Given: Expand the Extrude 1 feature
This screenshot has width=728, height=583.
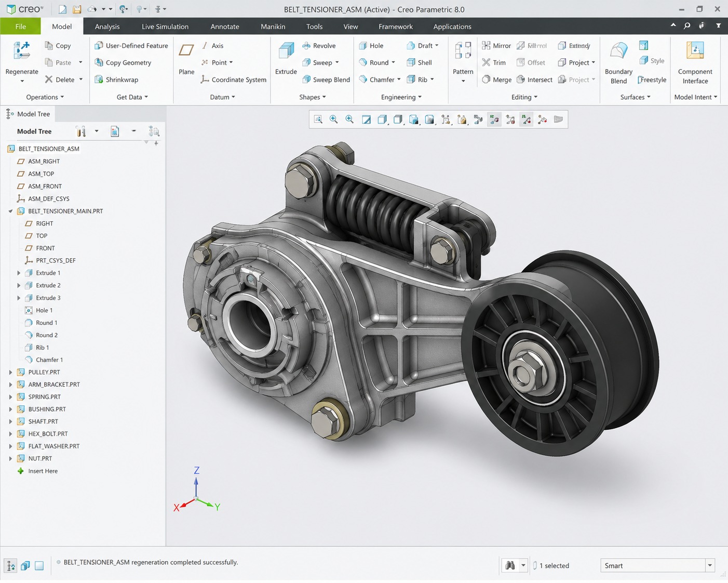Looking at the screenshot, I should click(19, 273).
